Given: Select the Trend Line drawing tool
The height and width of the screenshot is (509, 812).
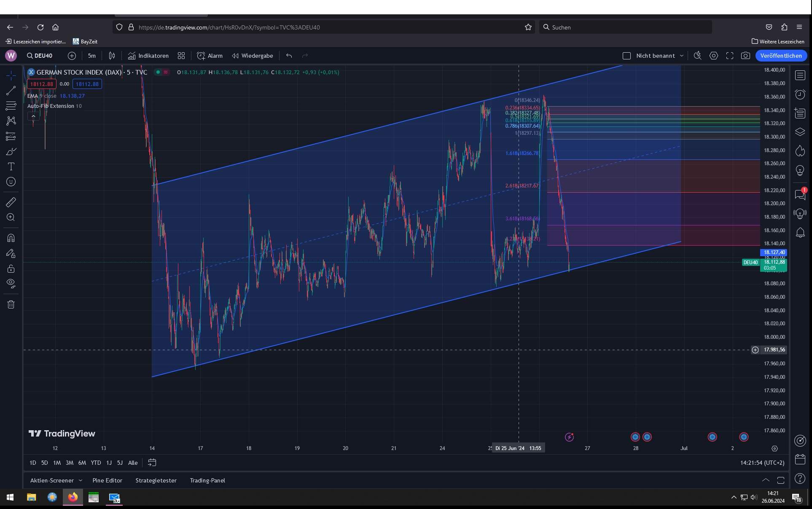Looking at the screenshot, I should (x=11, y=91).
